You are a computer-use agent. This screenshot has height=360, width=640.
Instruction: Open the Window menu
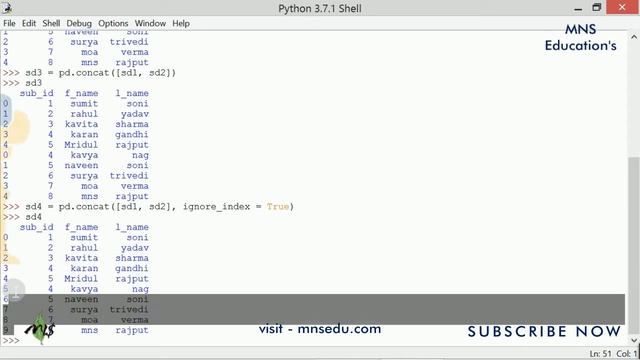click(150, 23)
